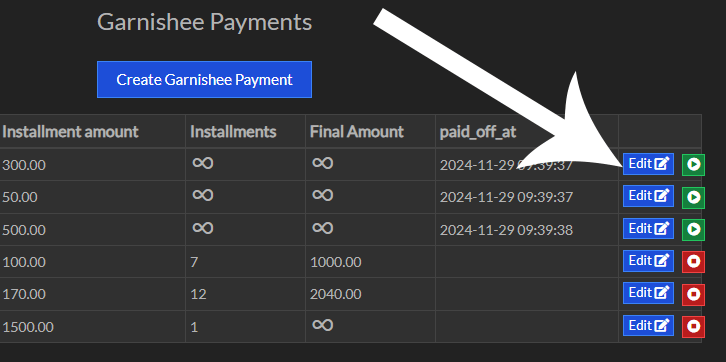The width and height of the screenshot is (726, 362).
Task: Click green play icon in 500.00 row
Action: 693,230
